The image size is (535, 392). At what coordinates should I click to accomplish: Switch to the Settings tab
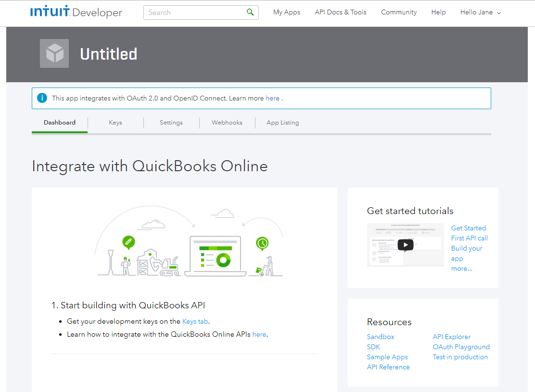171,123
